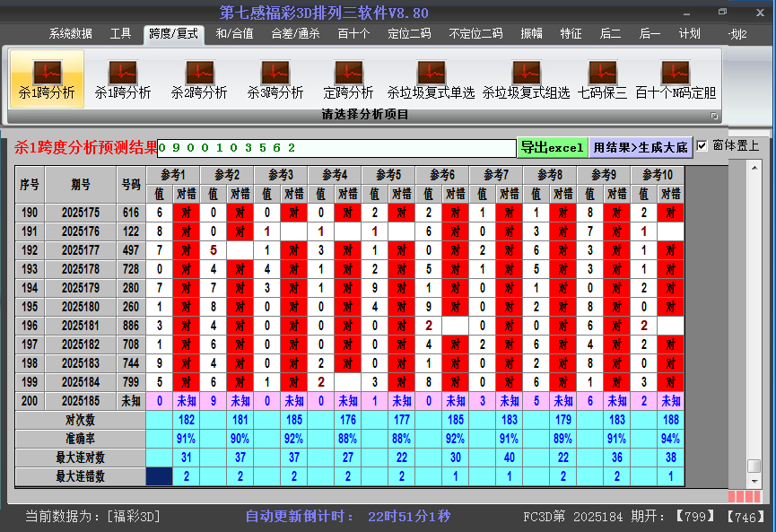Viewport: 776px width, 532px height.
Task: Open the 定跨分析 analysis icon
Action: pyautogui.click(x=348, y=79)
